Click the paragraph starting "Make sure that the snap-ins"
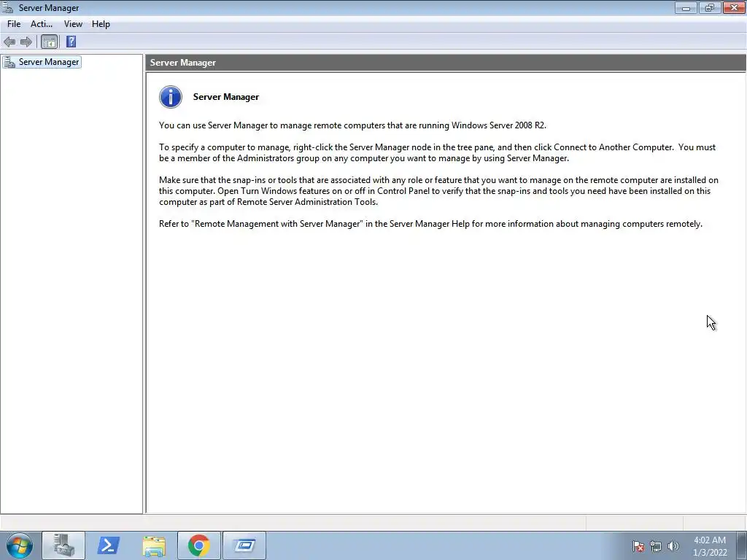The width and height of the screenshot is (747, 560). pyautogui.click(x=438, y=191)
